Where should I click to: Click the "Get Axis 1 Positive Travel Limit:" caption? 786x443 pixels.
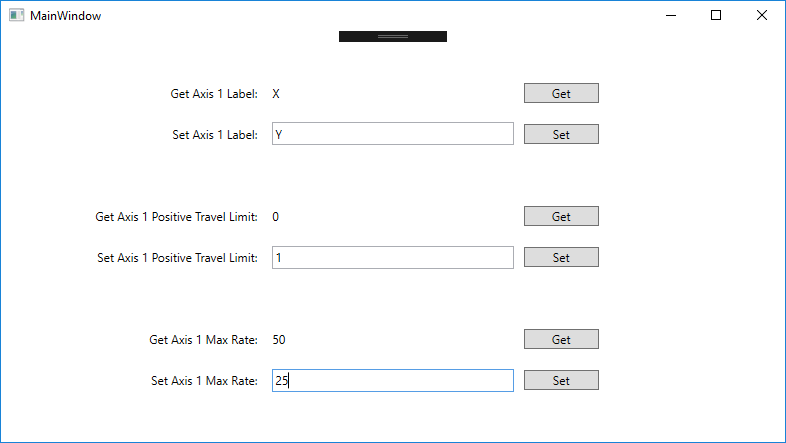[176, 217]
